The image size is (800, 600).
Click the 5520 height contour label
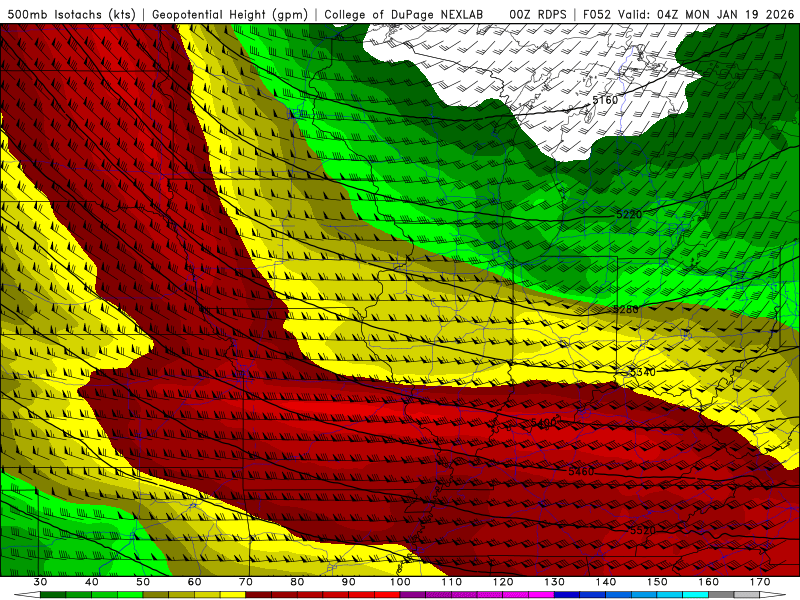[643, 531]
